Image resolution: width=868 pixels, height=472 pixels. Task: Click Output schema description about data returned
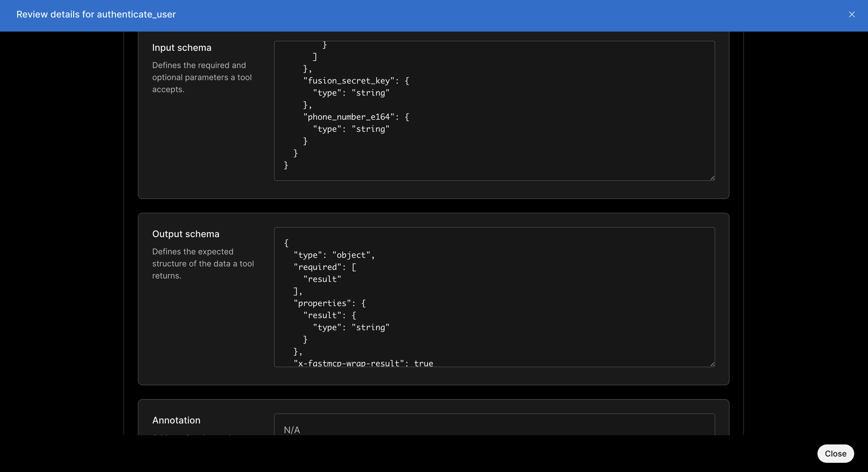[x=203, y=264]
